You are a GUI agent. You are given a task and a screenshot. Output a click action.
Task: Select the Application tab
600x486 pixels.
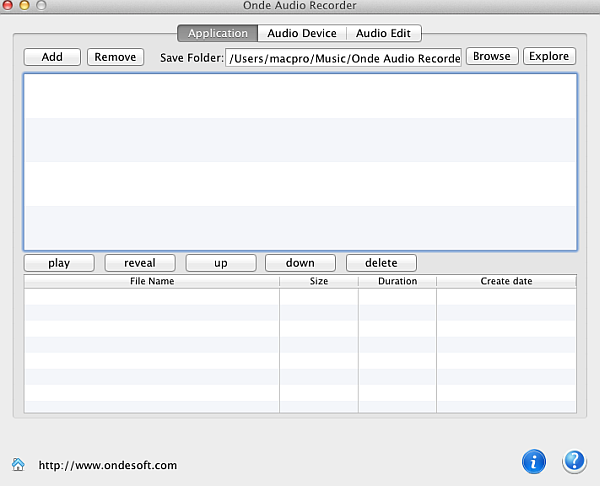(218, 34)
